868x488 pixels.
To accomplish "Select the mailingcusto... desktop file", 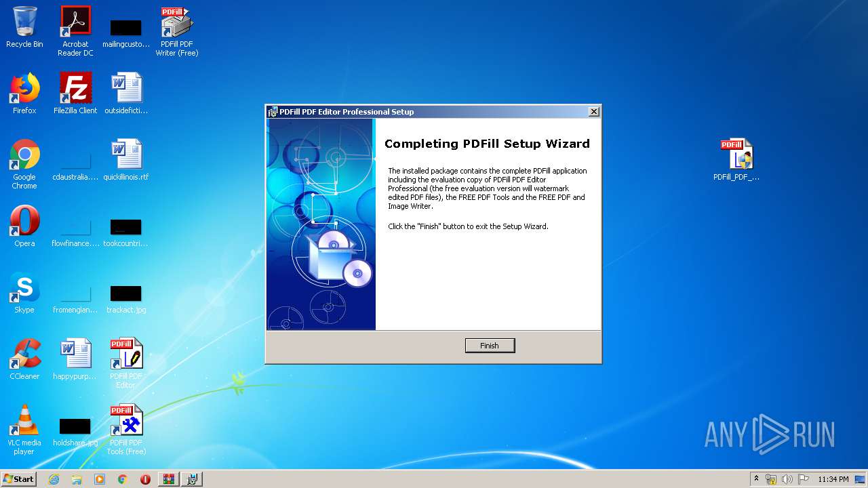I will pos(126,34).
